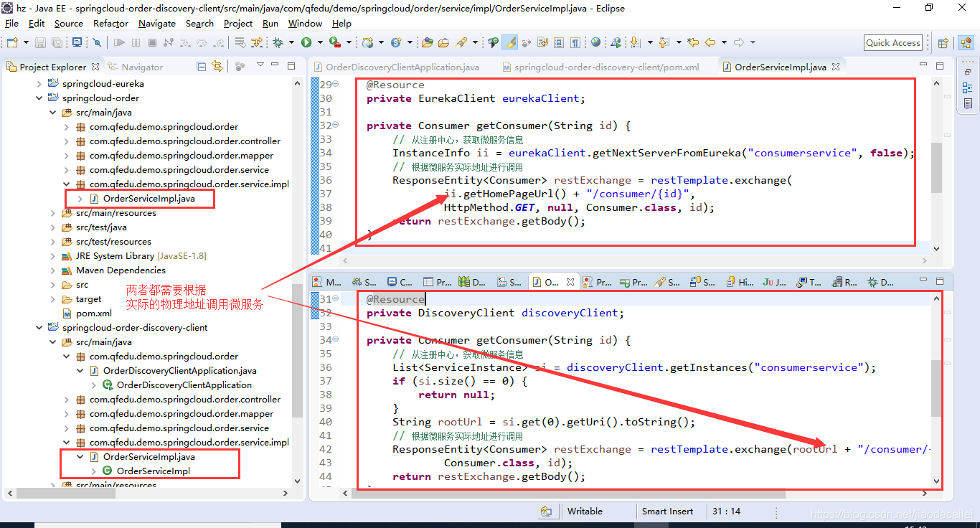980x528 pixels.
Task: Click the Terminate debug stop icon
Action: 152,42
